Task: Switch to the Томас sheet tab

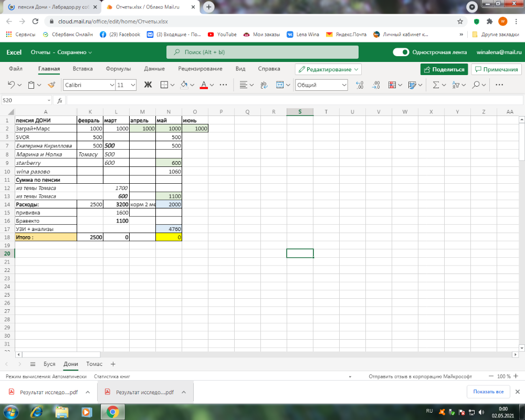Action: coord(94,364)
